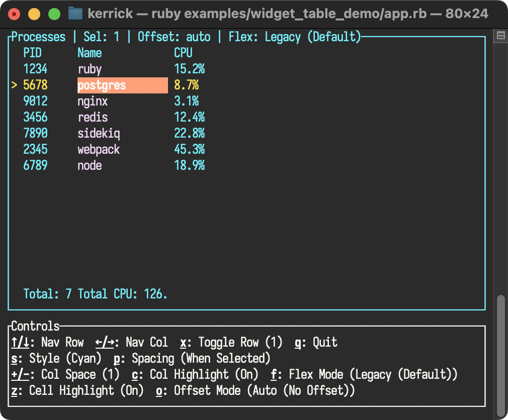Click 'Sel: 1' in the panel title
The image size is (508, 420).
102,37
